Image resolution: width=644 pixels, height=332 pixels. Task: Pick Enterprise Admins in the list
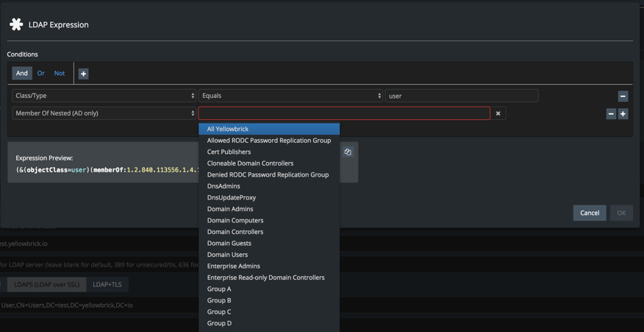coord(233,266)
